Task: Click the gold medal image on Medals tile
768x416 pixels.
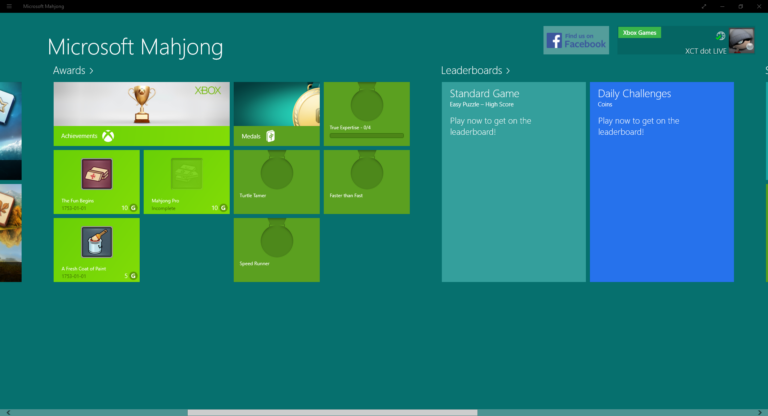Action: pos(306,105)
